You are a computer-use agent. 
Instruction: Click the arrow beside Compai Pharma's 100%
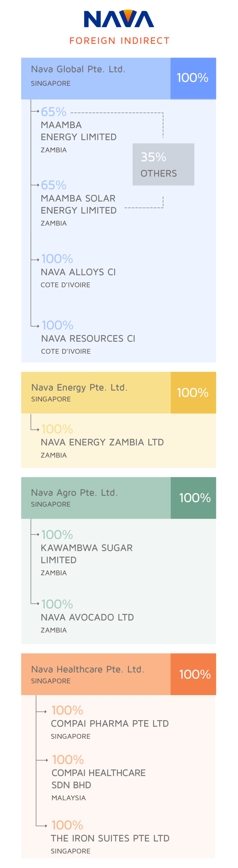coord(42,711)
